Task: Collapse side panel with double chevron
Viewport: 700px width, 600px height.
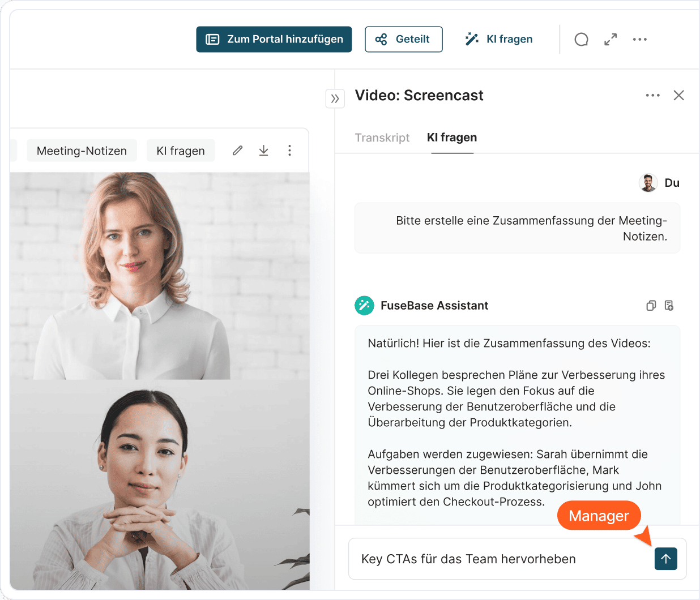Action: pyautogui.click(x=335, y=98)
